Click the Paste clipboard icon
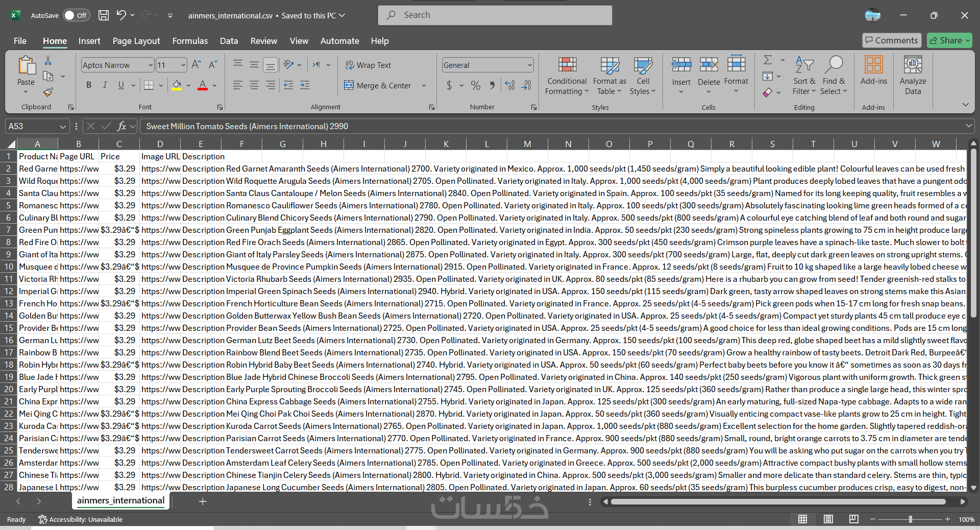 [26, 66]
